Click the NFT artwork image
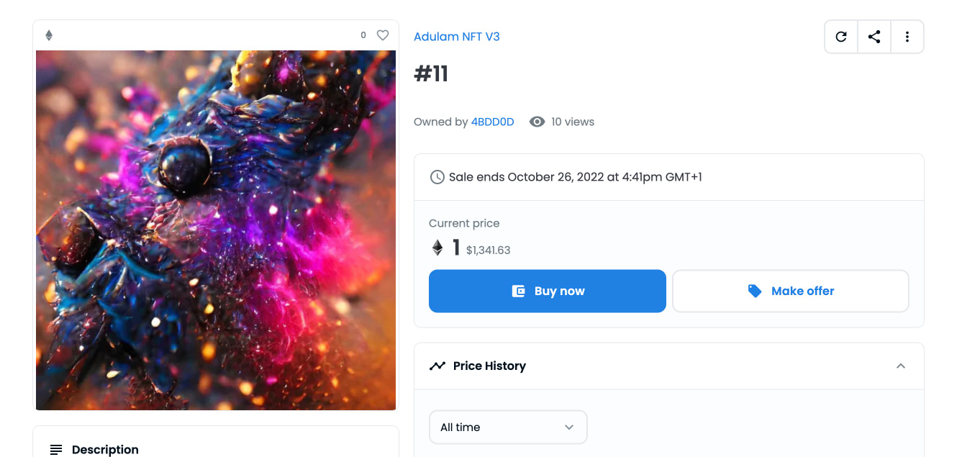Image resolution: width=980 pixels, height=457 pixels. click(x=215, y=229)
